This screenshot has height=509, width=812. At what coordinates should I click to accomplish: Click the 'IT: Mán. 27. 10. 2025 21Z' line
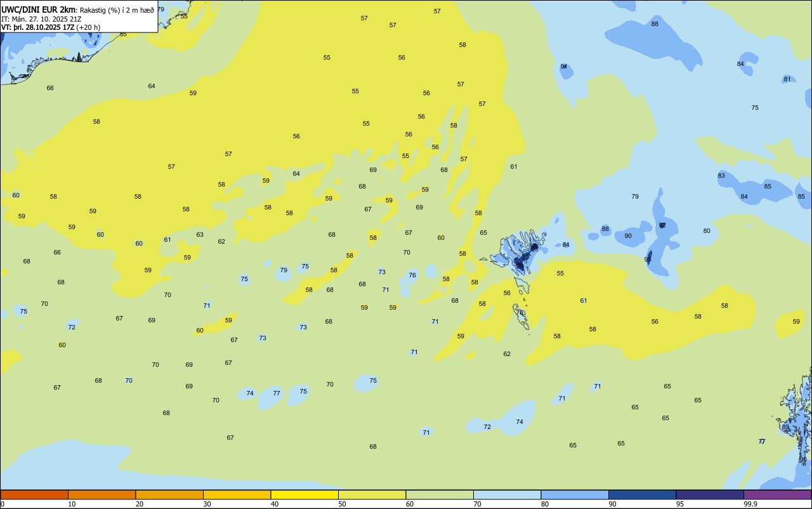pos(41,19)
